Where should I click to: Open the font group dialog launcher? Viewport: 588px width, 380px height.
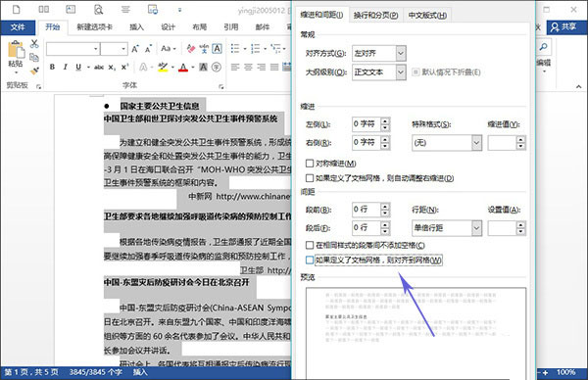coord(220,87)
